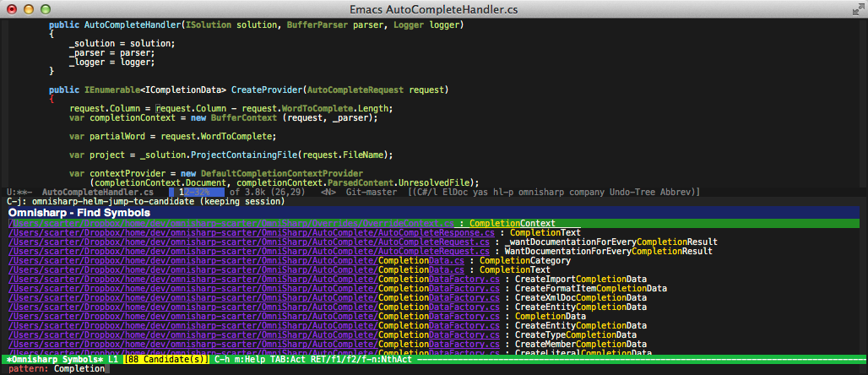
Task: Click the 88 Candidate(s) counter
Action: click(166, 360)
